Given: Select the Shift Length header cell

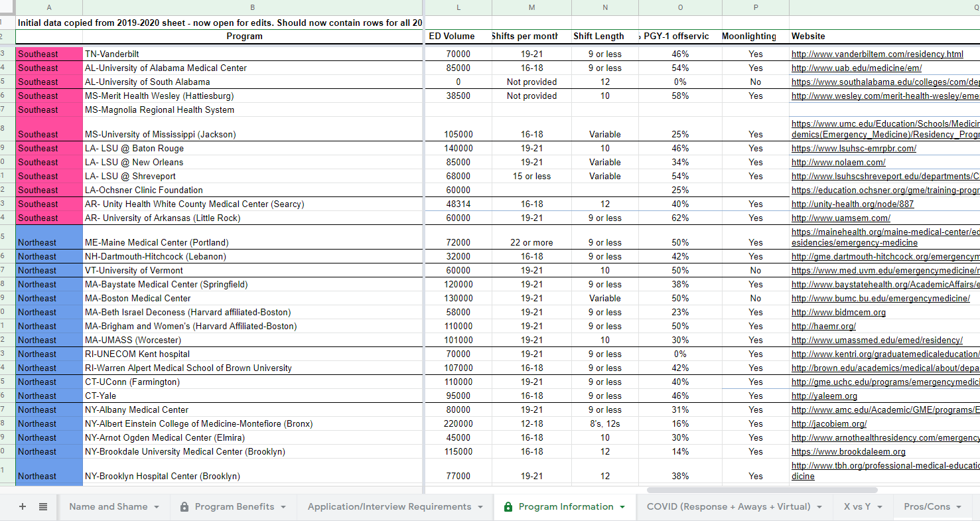Looking at the screenshot, I should (605, 37).
